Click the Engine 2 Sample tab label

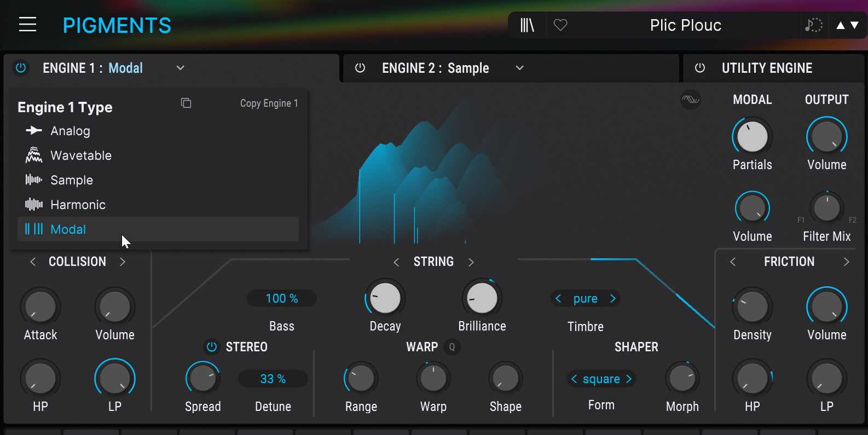436,68
